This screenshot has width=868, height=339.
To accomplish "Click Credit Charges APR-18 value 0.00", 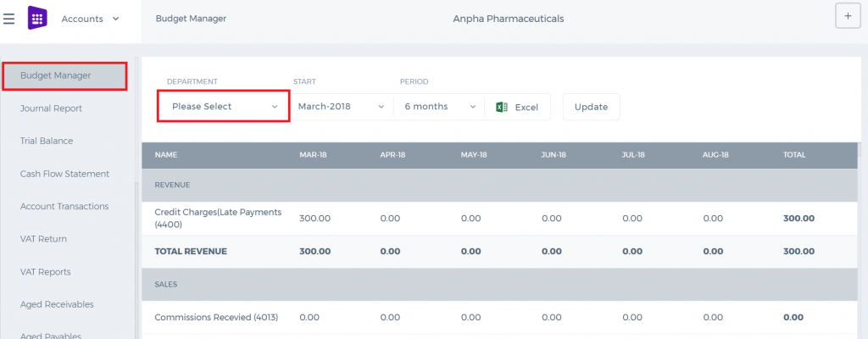I will coord(390,219).
